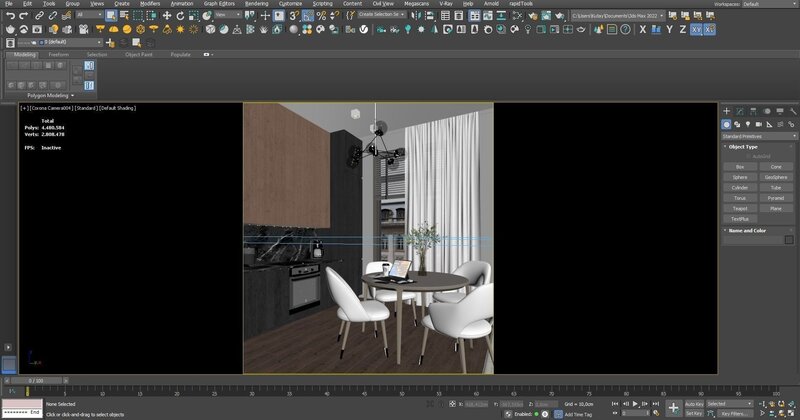Open the Rendering menu
The height and width of the screenshot is (420, 800).
point(256,4)
